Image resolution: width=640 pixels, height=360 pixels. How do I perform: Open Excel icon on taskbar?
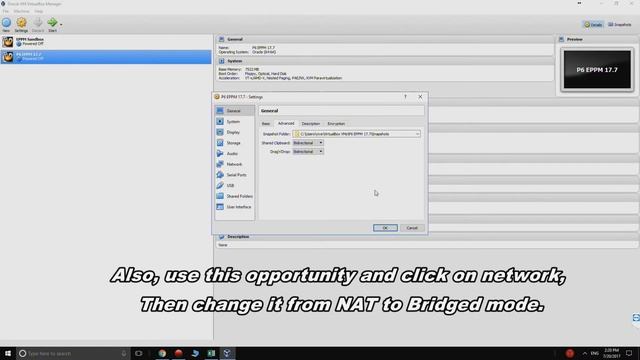coord(211,353)
